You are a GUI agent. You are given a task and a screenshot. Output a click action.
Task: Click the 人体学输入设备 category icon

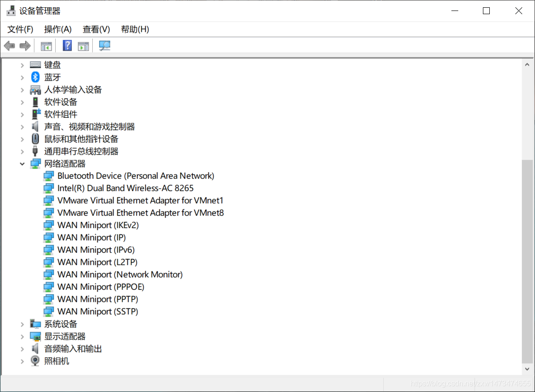35,90
